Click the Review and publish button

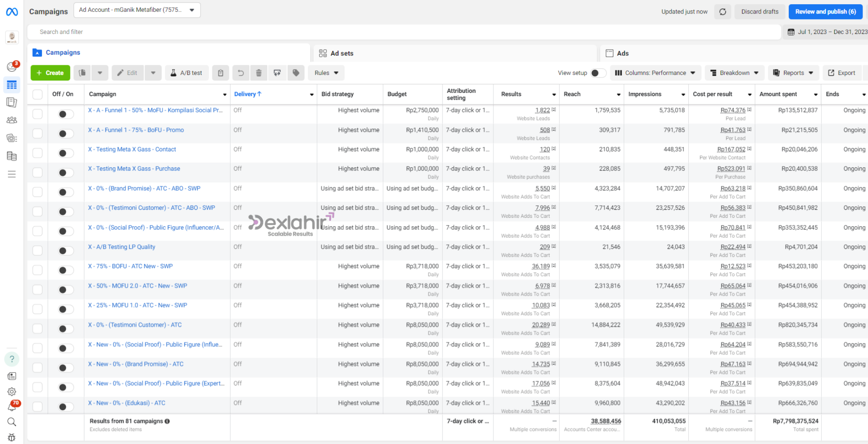[825, 12]
